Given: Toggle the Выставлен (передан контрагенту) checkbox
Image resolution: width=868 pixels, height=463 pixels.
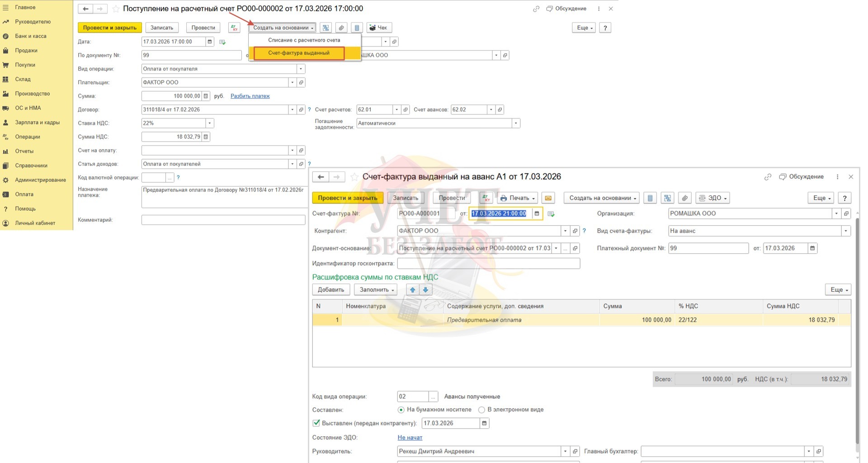Looking at the screenshot, I should pos(316,423).
